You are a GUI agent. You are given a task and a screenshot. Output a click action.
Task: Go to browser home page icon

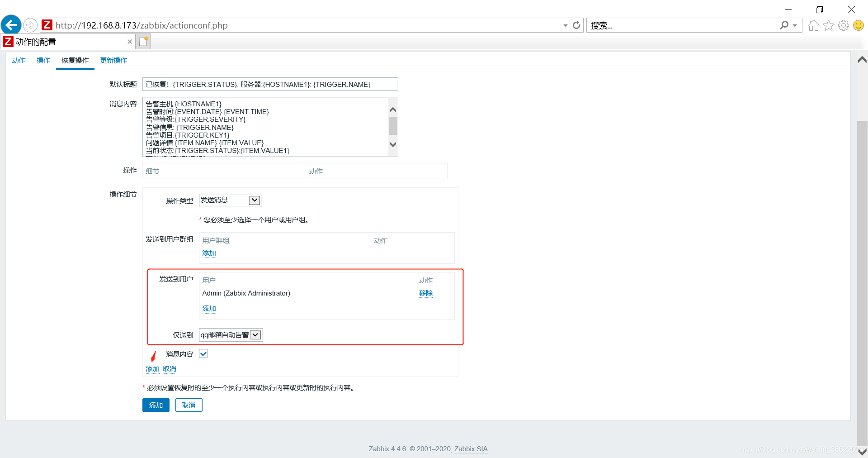point(813,25)
